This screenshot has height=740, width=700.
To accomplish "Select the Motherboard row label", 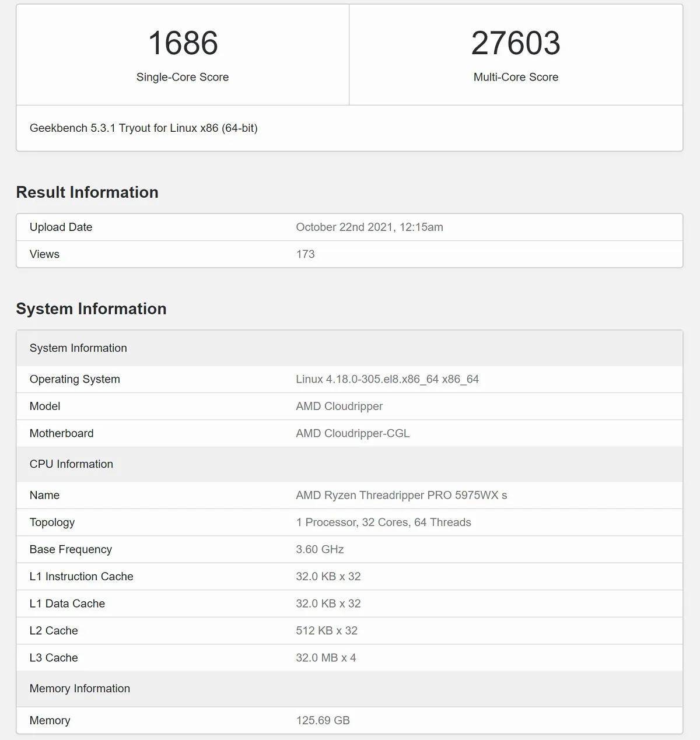I will point(61,433).
